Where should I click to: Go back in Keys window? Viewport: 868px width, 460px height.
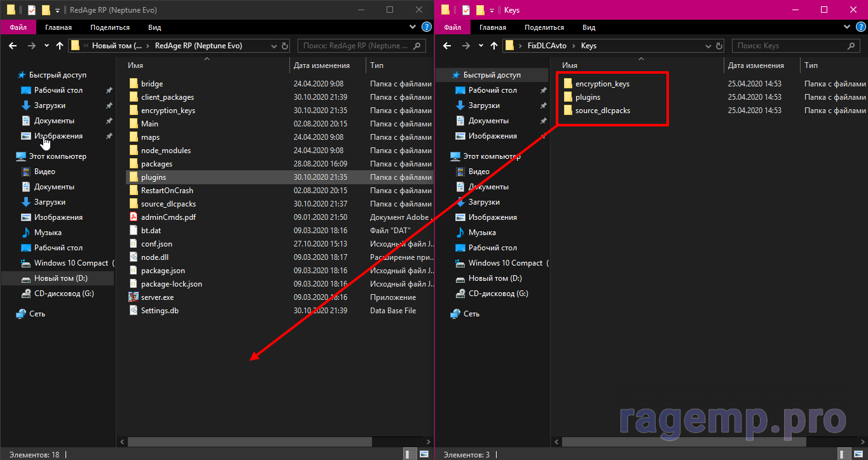[x=446, y=46]
